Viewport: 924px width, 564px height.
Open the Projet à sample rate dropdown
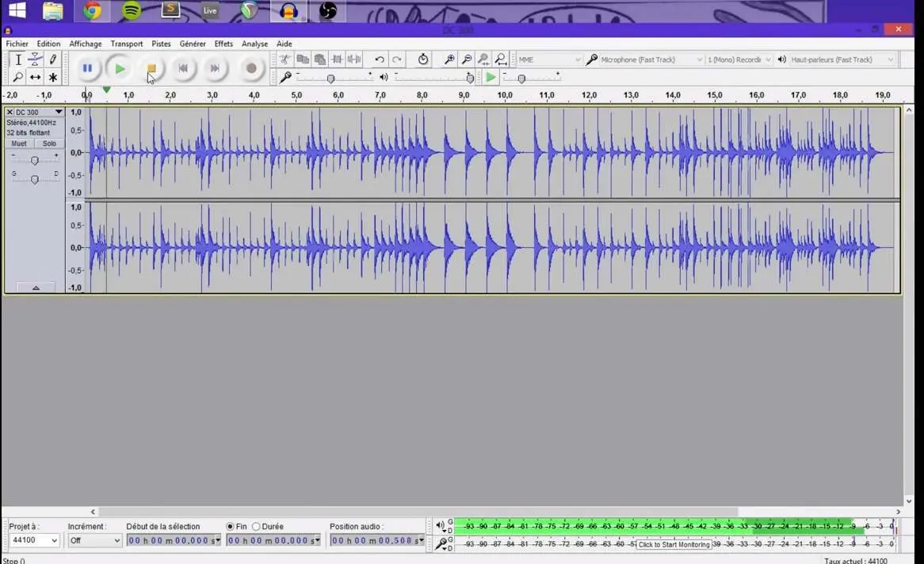tap(34, 540)
